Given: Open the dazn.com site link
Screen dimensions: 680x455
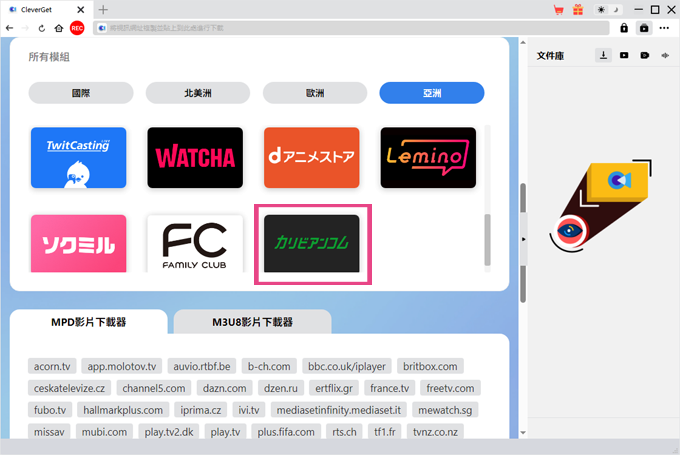Looking at the screenshot, I should [225, 388].
